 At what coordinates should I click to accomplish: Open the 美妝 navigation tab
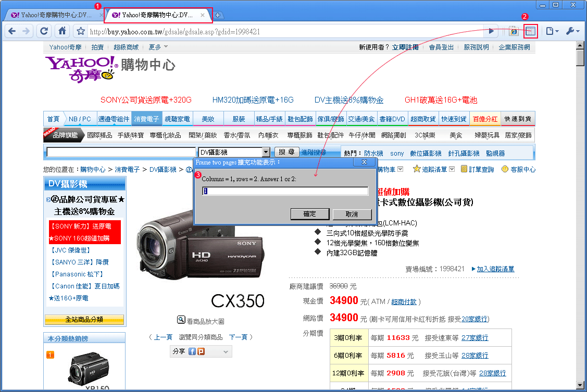click(208, 119)
